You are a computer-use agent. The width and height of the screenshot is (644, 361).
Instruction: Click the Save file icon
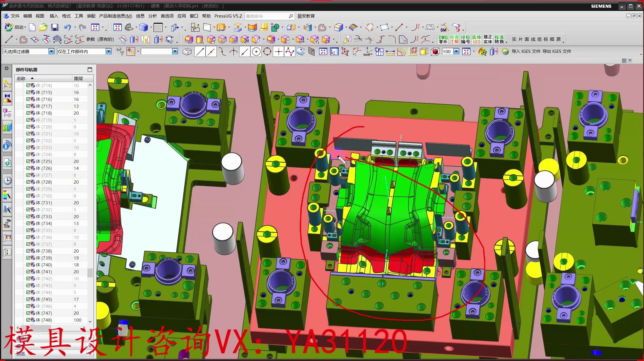click(x=55, y=27)
